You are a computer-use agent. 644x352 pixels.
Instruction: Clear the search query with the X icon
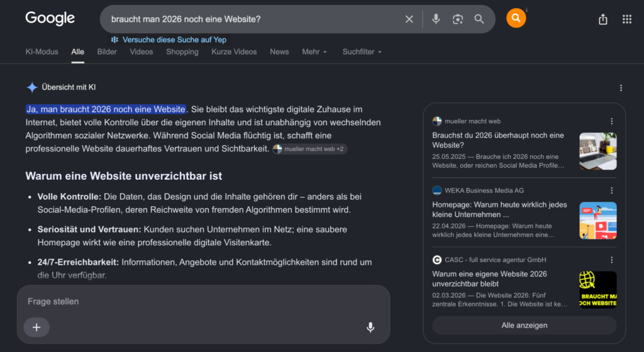point(409,19)
